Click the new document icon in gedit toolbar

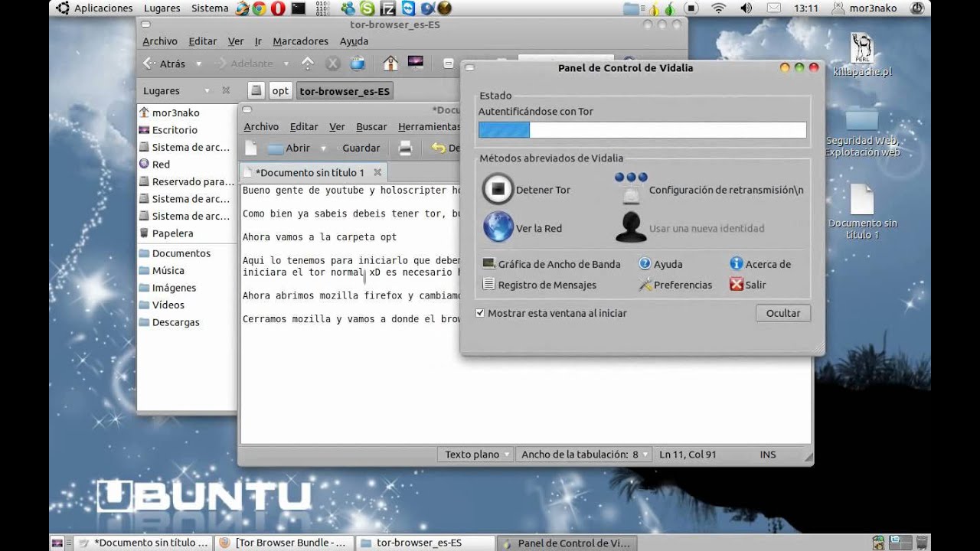click(250, 148)
